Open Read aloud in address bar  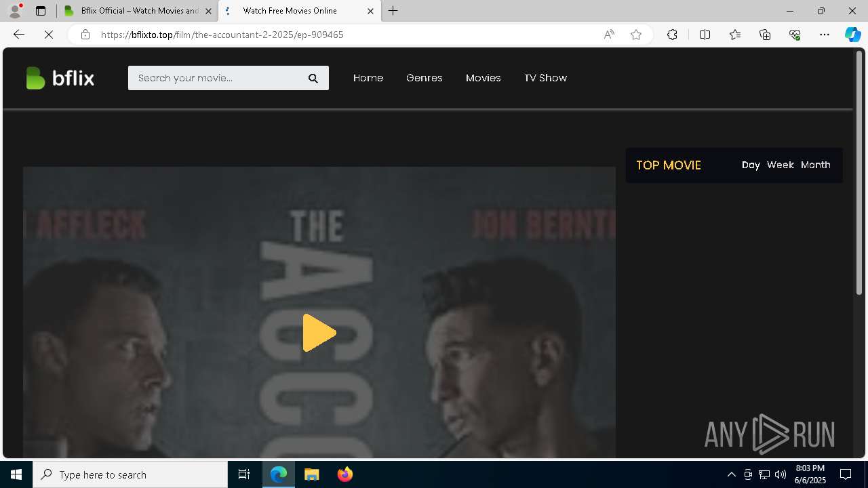pyautogui.click(x=609, y=35)
